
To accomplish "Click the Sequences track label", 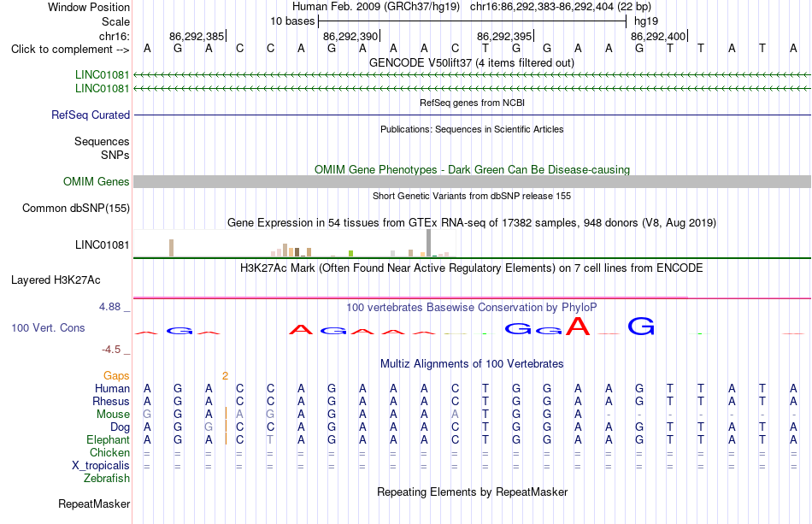I will pyautogui.click(x=102, y=141).
